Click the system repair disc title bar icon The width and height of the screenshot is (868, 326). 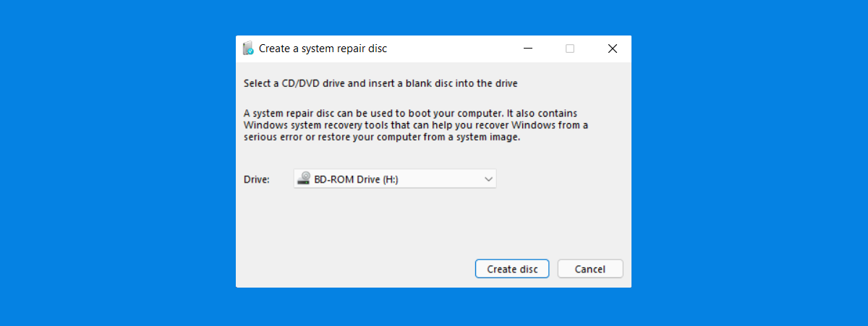248,49
